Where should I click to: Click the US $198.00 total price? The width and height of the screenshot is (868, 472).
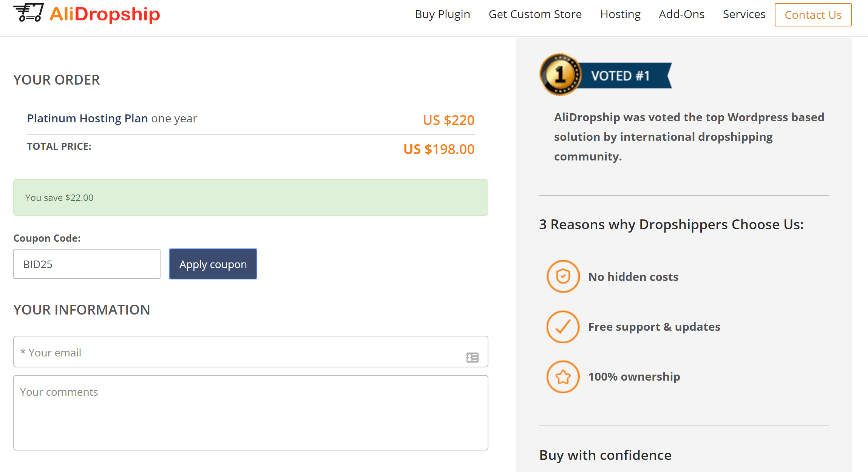(439, 149)
